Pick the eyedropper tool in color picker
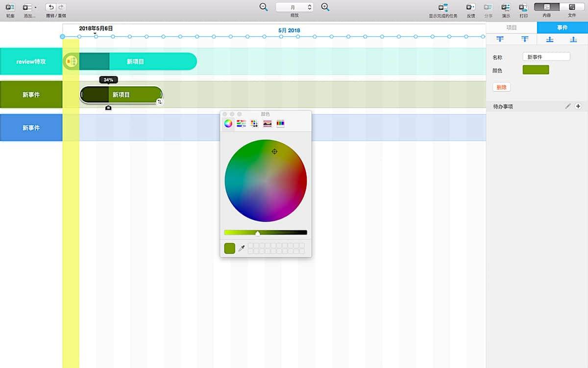Image resolution: width=588 pixels, height=368 pixels. (x=241, y=249)
